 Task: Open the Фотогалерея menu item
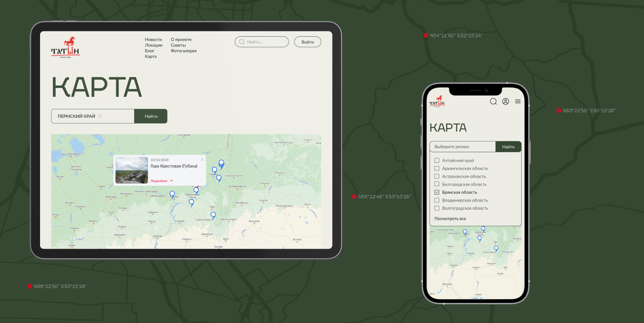(x=184, y=51)
